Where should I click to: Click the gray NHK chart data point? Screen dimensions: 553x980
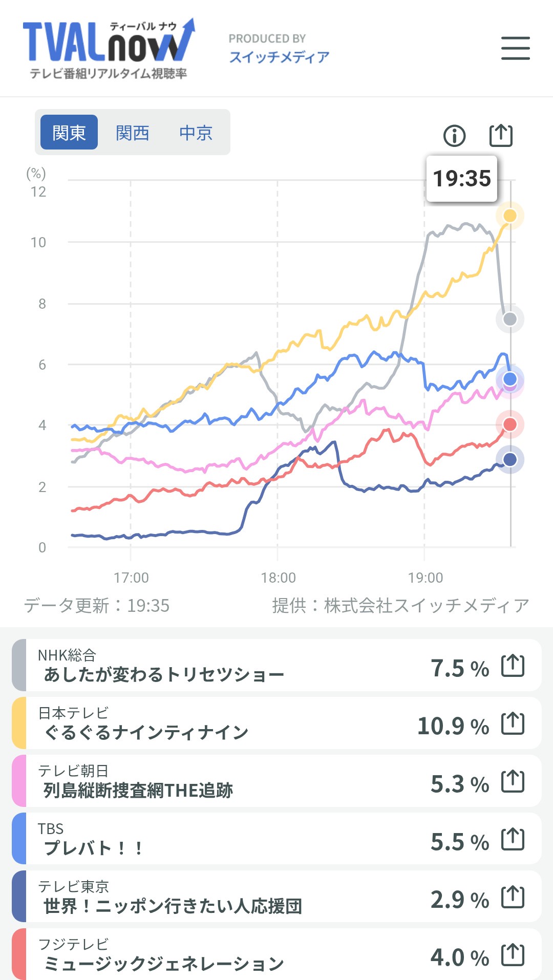510,319
